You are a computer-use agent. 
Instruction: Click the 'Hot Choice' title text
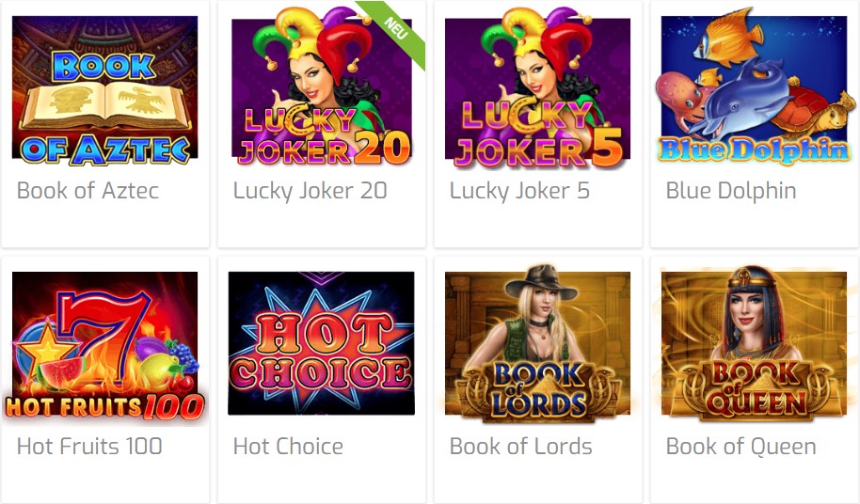click(x=288, y=446)
